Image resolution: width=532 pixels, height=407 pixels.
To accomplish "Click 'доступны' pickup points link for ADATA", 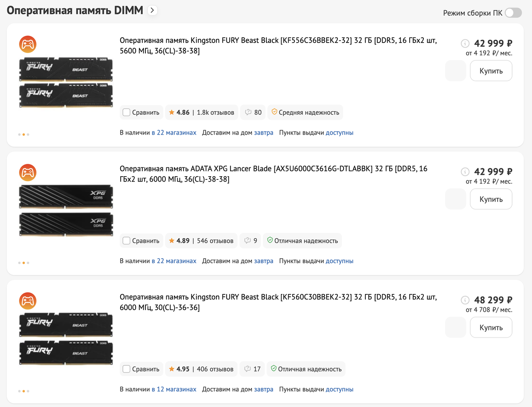I will click(340, 261).
